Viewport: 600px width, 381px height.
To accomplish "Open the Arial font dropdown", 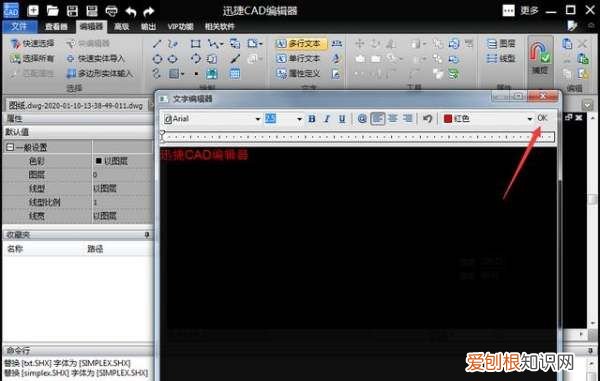I will click(258, 119).
